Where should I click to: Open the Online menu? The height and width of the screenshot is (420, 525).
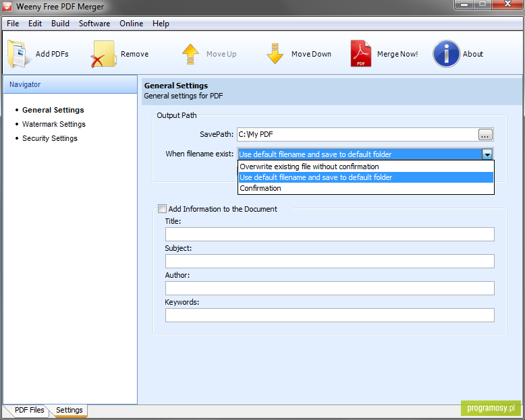tap(131, 24)
